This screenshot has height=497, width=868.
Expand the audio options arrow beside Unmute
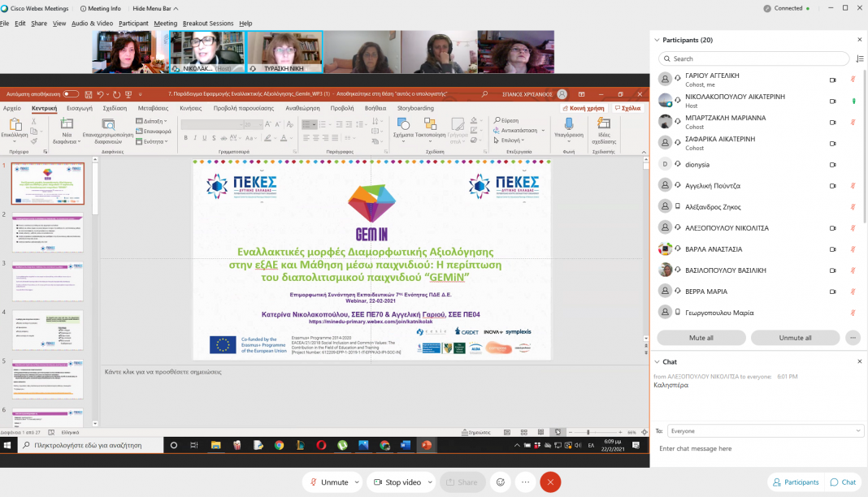click(x=357, y=482)
